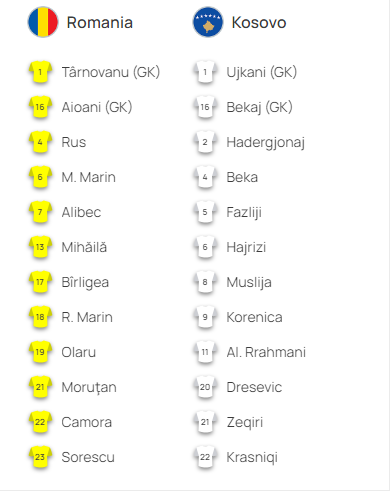Click on player Krasniqi

[x=252, y=458]
